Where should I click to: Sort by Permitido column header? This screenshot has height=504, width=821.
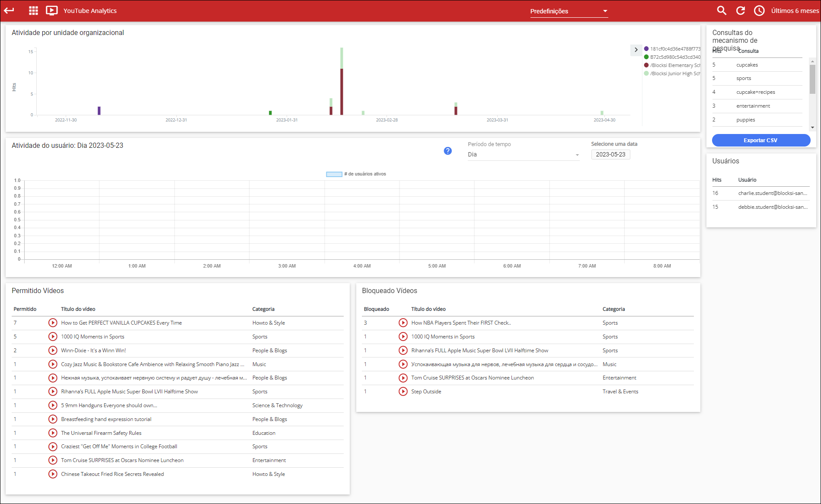(25, 309)
